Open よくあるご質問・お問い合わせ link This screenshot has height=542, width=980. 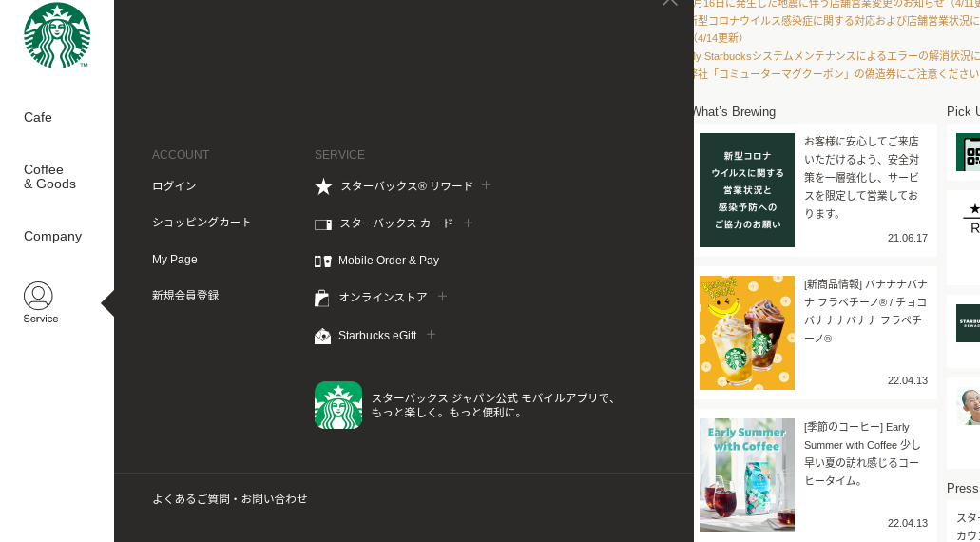coord(230,499)
